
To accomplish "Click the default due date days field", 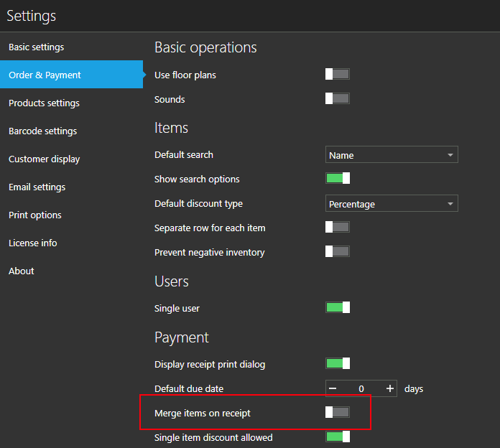I will pyautogui.click(x=361, y=388).
